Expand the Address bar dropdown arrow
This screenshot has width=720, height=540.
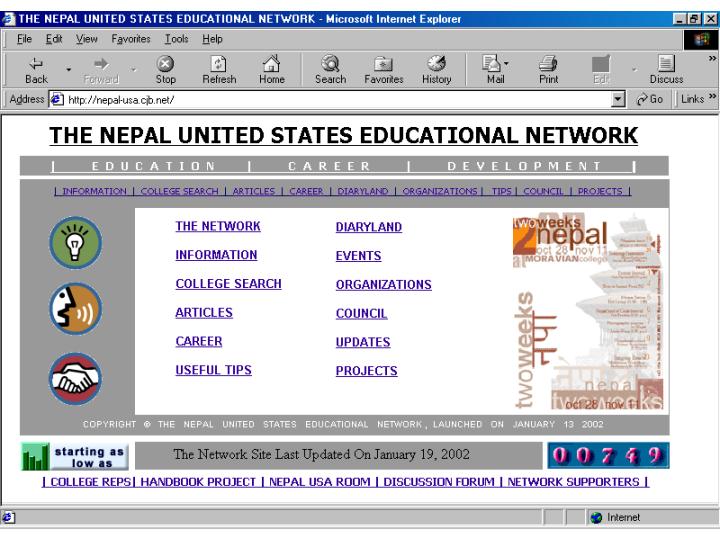(x=618, y=99)
